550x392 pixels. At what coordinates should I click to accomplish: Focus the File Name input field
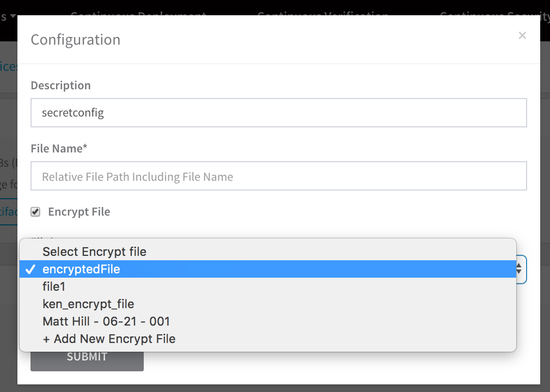click(x=278, y=176)
